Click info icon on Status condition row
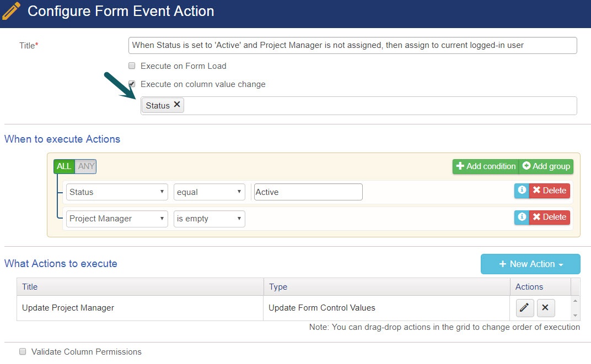591x364 pixels. [522, 191]
